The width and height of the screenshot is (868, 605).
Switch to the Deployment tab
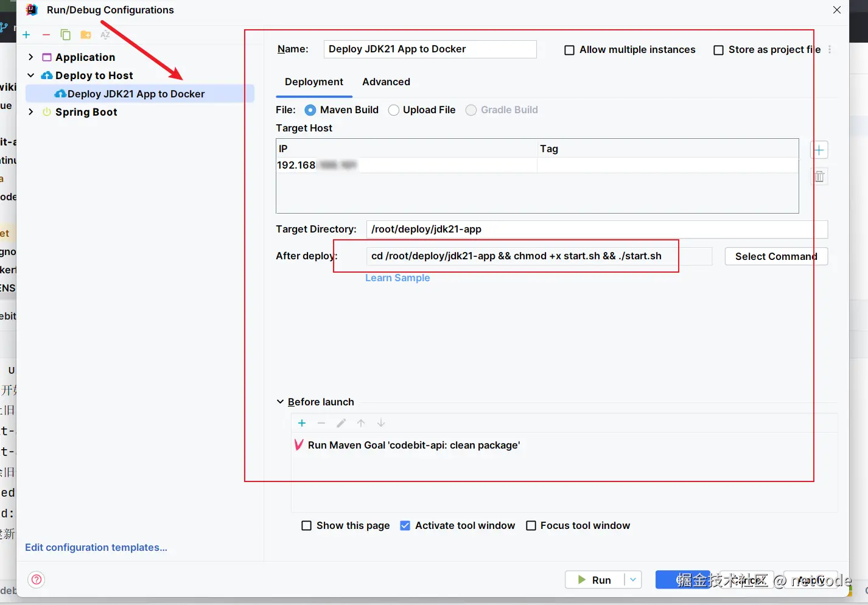[314, 82]
